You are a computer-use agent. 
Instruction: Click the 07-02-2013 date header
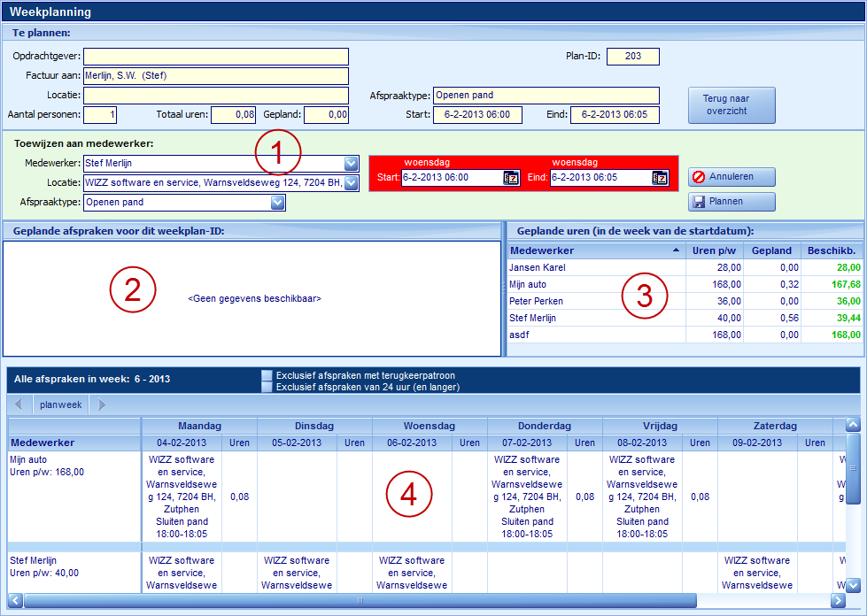pyautogui.click(x=527, y=443)
